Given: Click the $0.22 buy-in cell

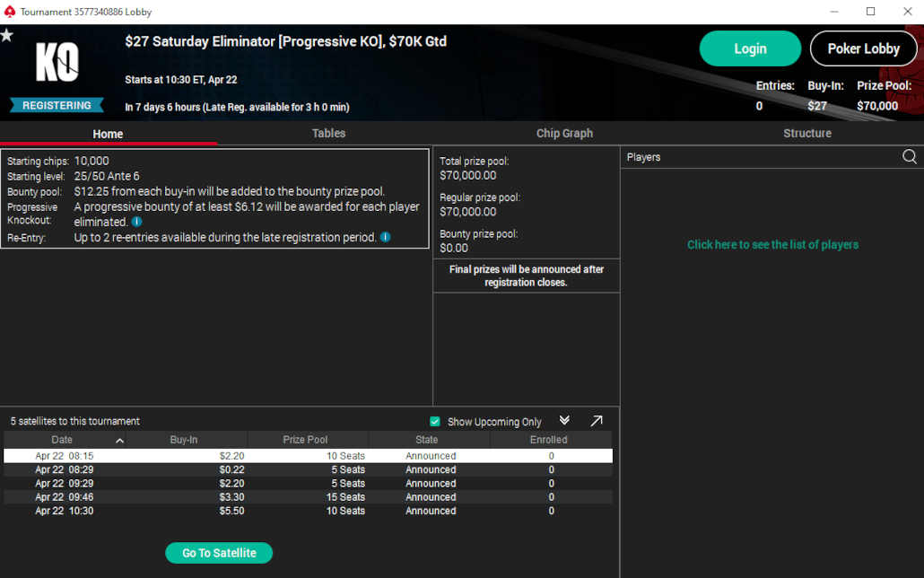Looking at the screenshot, I should coord(231,469).
